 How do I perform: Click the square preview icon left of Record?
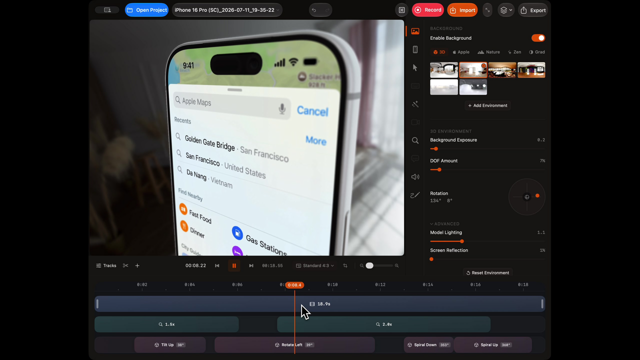(x=402, y=10)
